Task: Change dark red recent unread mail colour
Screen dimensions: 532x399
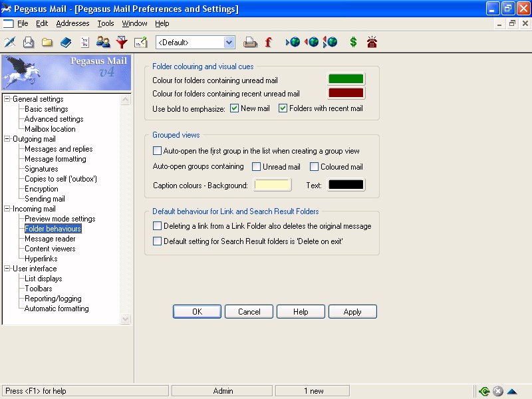Action: point(346,92)
